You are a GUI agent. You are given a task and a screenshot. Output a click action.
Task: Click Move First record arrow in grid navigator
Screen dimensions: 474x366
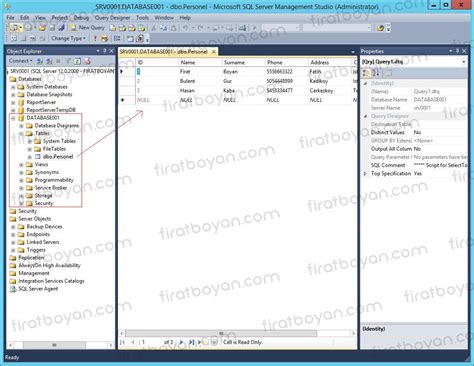point(123,342)
